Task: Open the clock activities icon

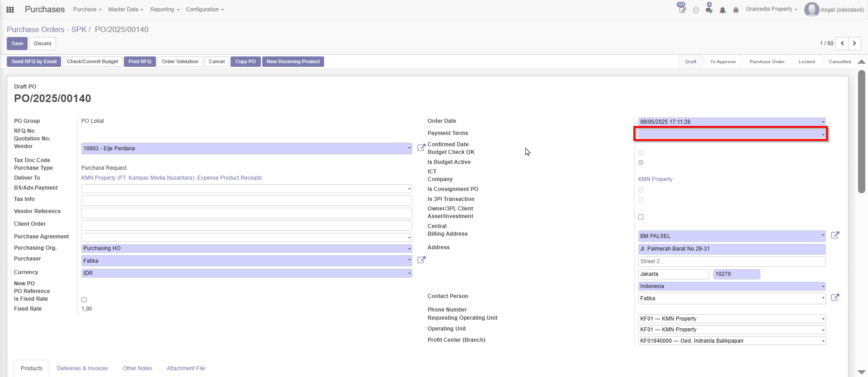Action: pyautogui.click(x=696, y=10)
